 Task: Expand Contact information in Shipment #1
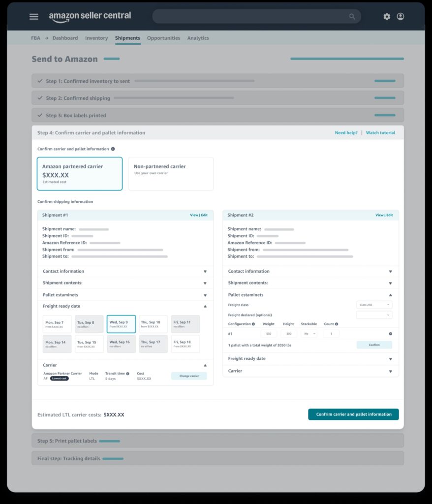pos(125,271)
